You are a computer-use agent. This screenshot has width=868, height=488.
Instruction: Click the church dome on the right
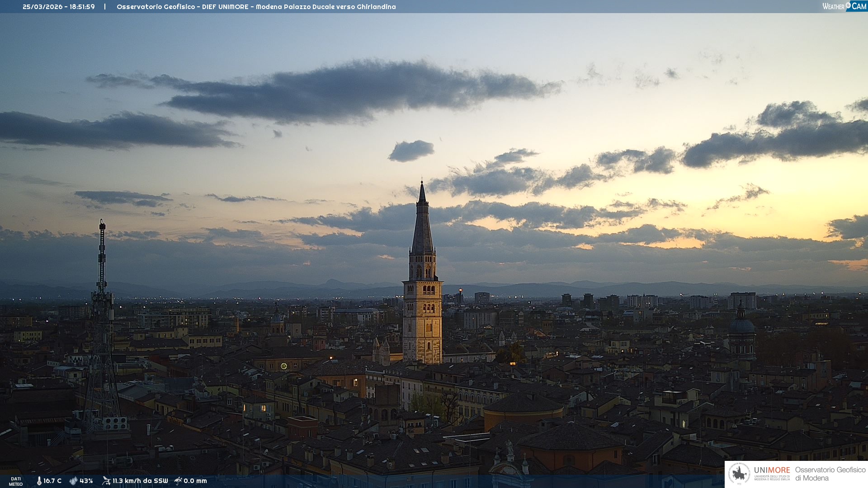point(741,325)
